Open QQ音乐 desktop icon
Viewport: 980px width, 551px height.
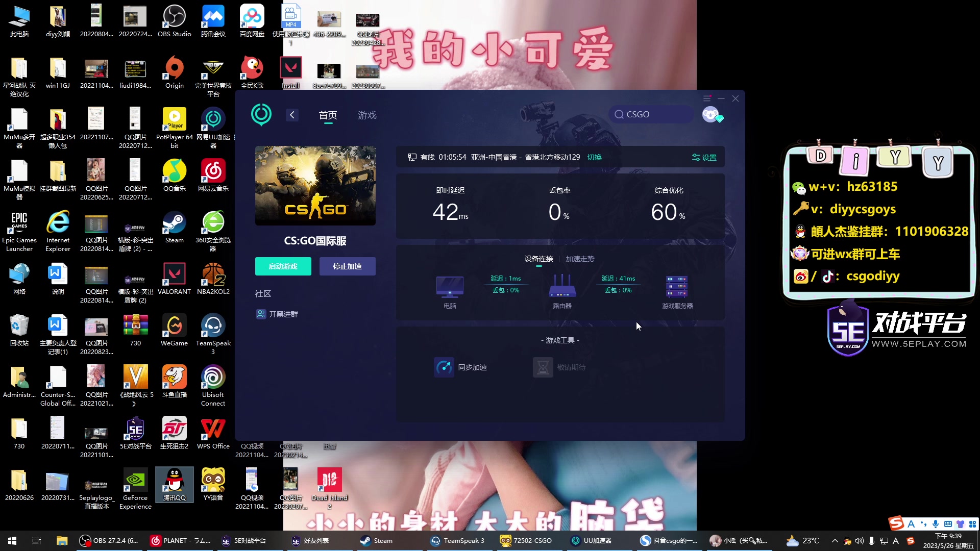(174, 176)
